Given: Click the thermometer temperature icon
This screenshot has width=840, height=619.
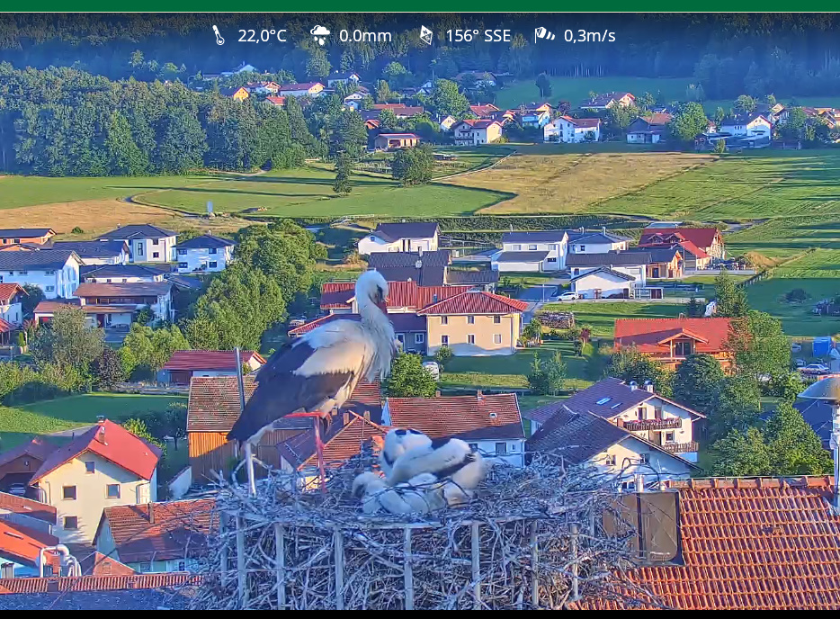Looking at the screenshot, I should click(218, 35).
